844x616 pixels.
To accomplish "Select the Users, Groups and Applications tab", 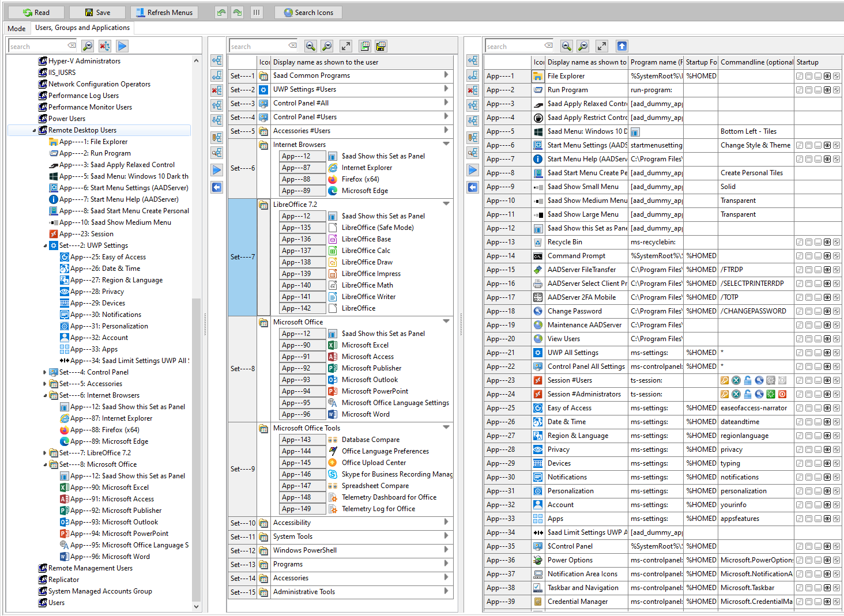I will tap(82, 28).
